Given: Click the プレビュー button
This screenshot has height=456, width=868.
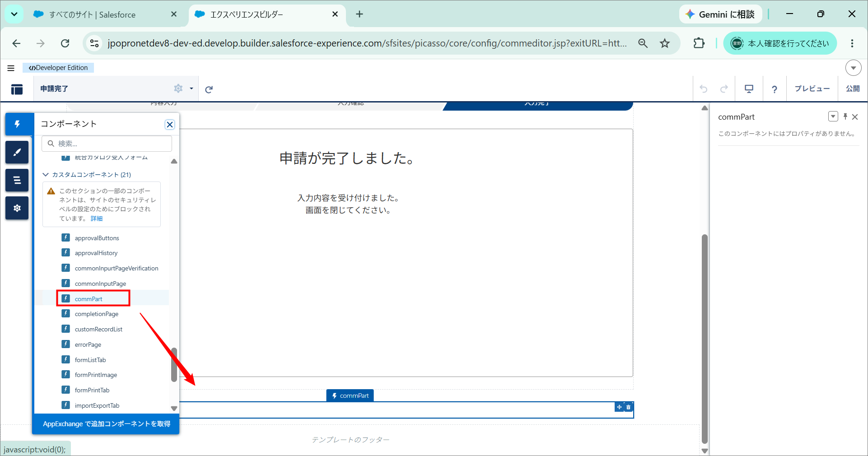Looking at the screenshot, I should point(812,89).
